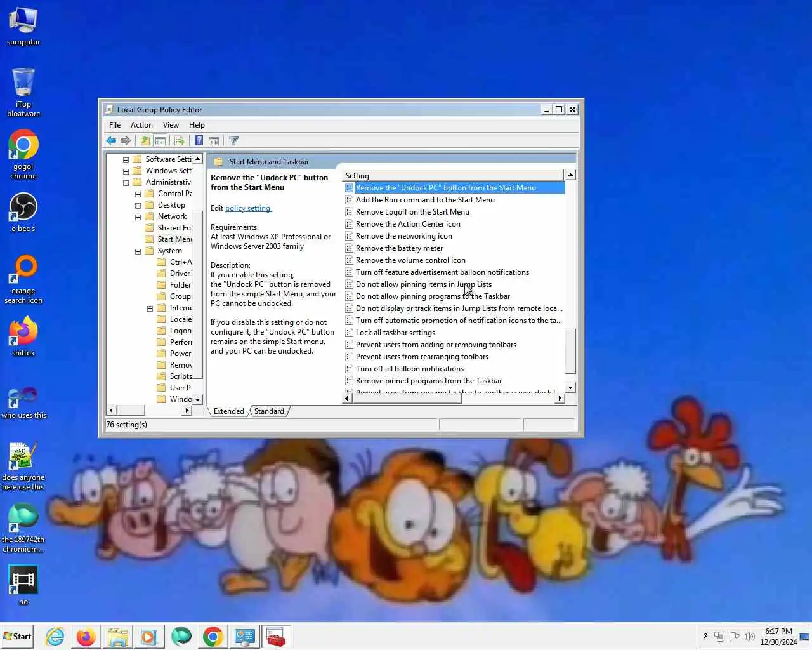Open the media player taskbar icon
Screen dimensions: 812x650
(149, 637)
